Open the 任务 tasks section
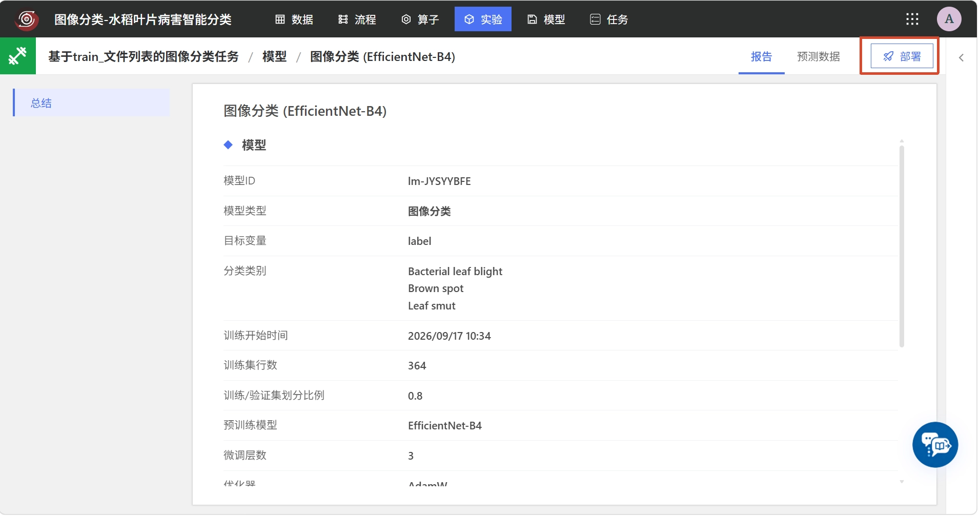Image resolution: width=980 pixels, height=517 pixels. [x=609, y=19]
